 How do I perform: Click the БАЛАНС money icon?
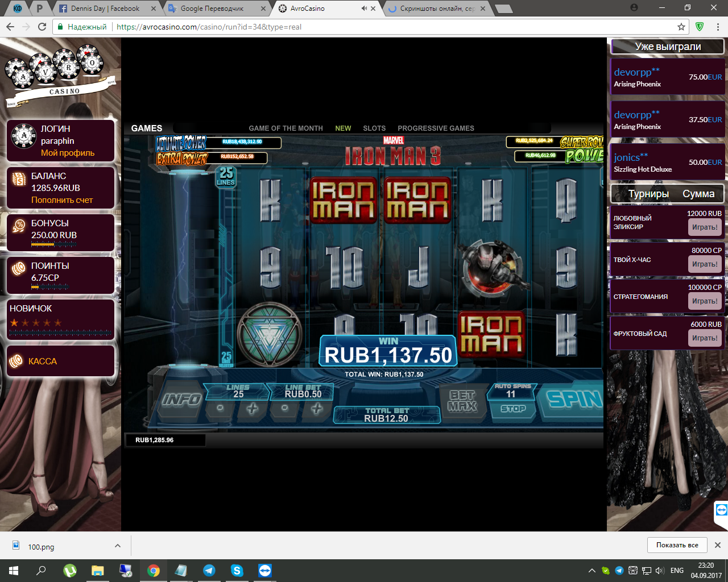[x=19, y=179]
